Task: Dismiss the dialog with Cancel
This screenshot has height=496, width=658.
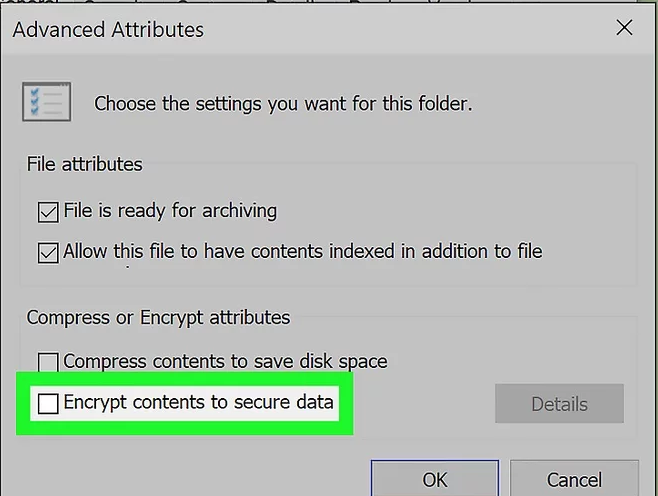Action: (x=574, y=479)
